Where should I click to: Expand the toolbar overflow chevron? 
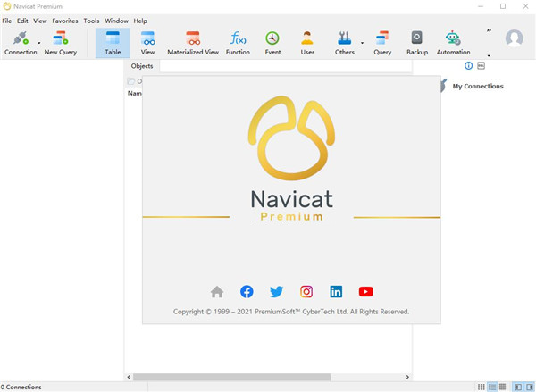pos(489,30)
